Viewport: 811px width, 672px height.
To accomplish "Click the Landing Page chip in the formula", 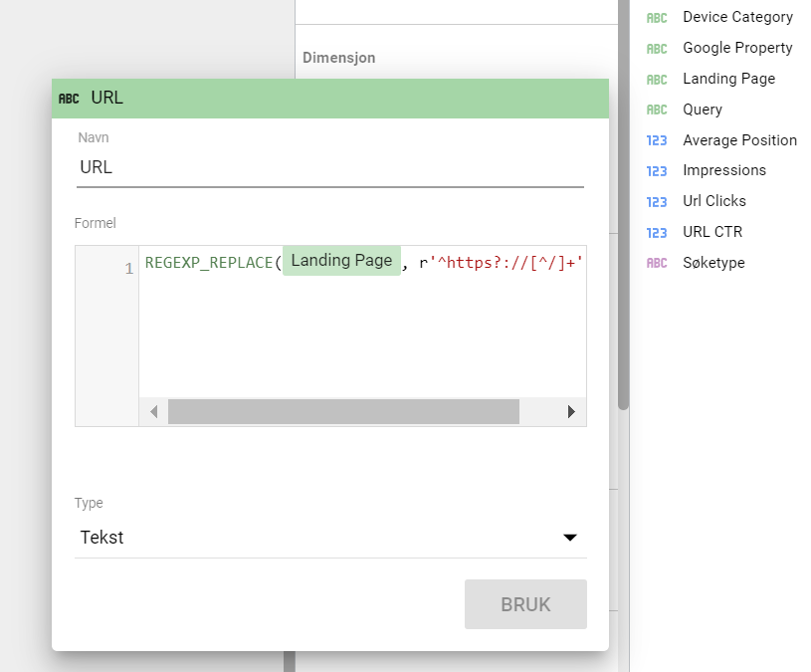I will pos(341,261).
